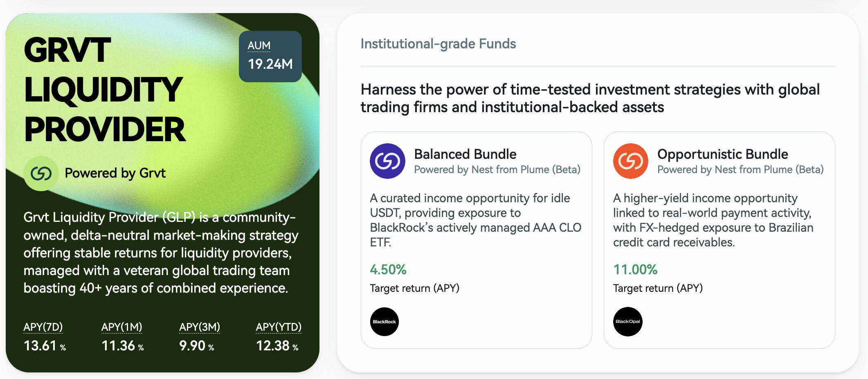Image resolution: width=868 pixels, height=379 pixels.
Task: Open the Balanced Bundle fund title
Action: coord(465,154)
